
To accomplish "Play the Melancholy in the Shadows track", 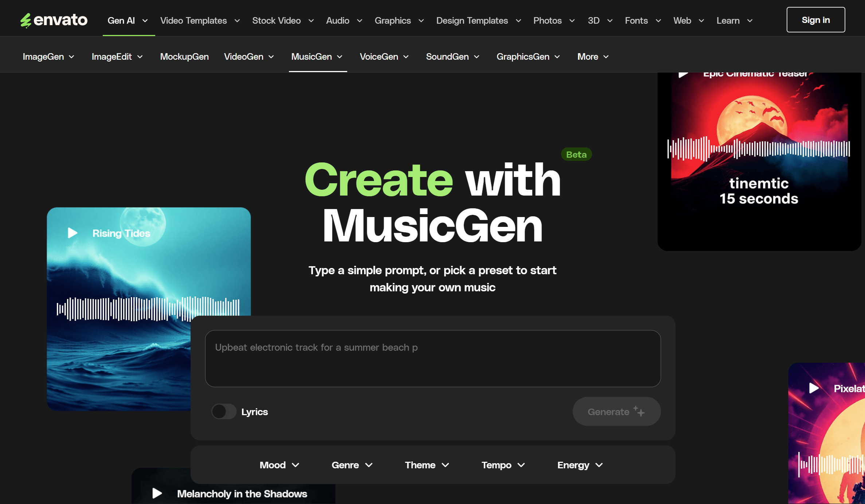I will point(157,493).
